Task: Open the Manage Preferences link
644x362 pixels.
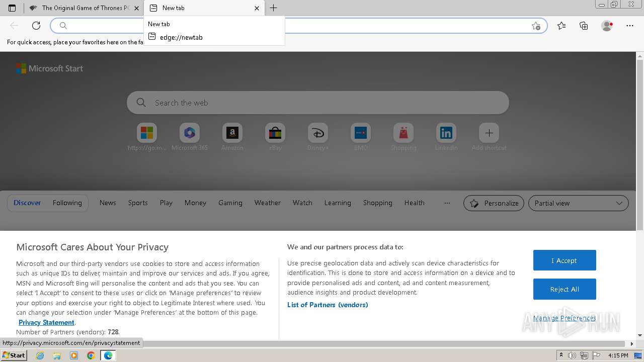Action: point(565,318)
